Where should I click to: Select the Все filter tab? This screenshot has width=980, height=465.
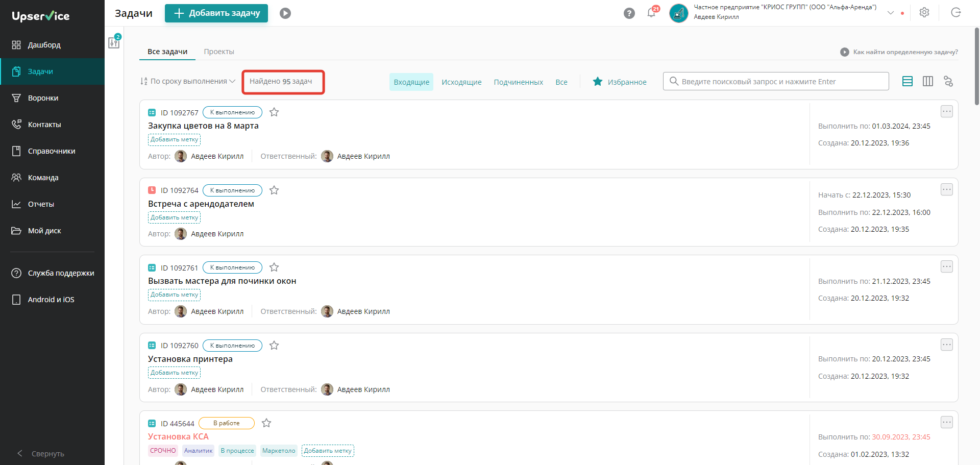(x=561, y=82)
